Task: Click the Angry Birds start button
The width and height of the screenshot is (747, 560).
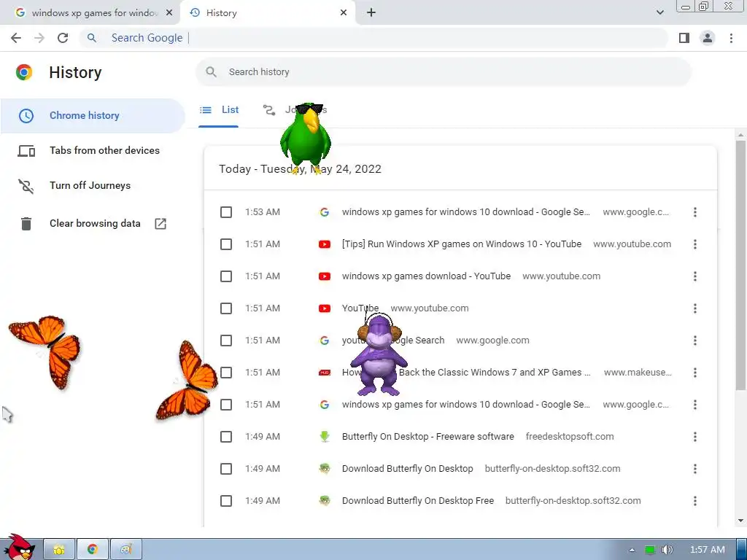Action: 19,548
